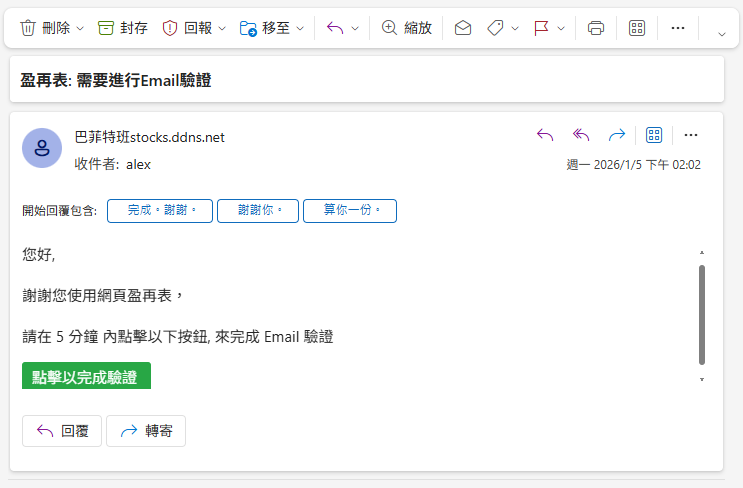Click the Delete (刪除) trash icon
This screenshot has height=488, width=743.
click(x=29, y=28)
